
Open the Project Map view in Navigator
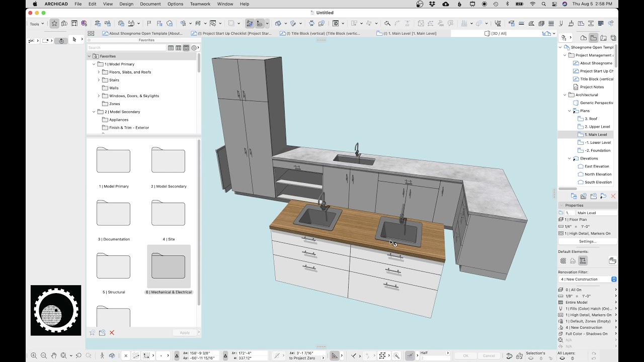pyautogui.click(x=584, y=38)
